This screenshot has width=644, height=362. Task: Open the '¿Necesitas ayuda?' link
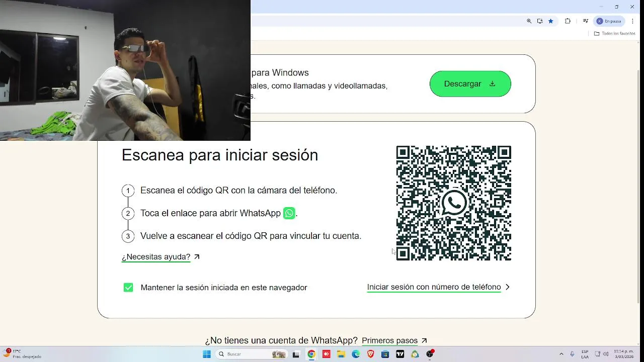[x=156, y=257]
